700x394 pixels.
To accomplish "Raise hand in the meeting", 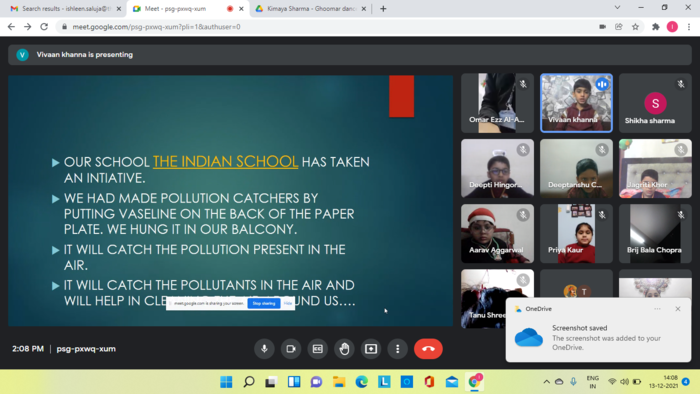I will (344, 349).
